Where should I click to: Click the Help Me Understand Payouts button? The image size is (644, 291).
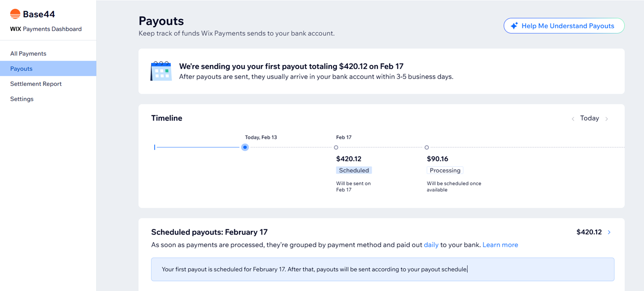(x=564, y=25)
